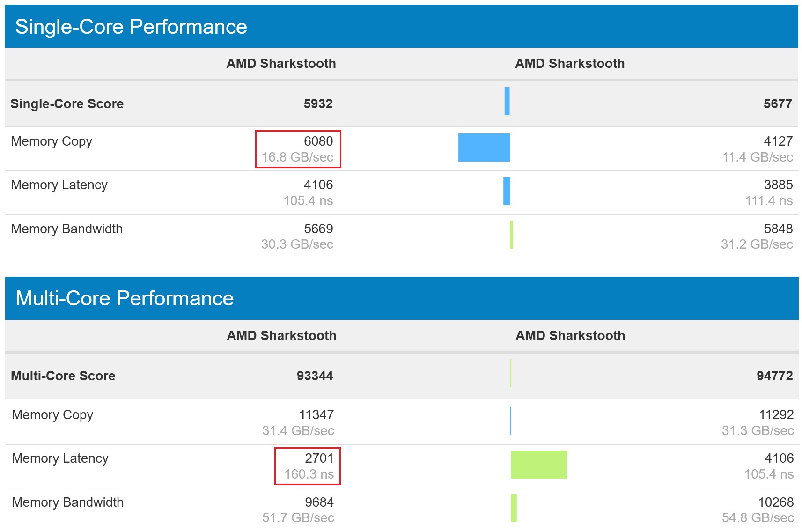The height and width of the screenshot is (532, 802).
Task: Select the highlighted 6080 Memory Copy score
Action: pyautogui.click(x=318, y=141)
